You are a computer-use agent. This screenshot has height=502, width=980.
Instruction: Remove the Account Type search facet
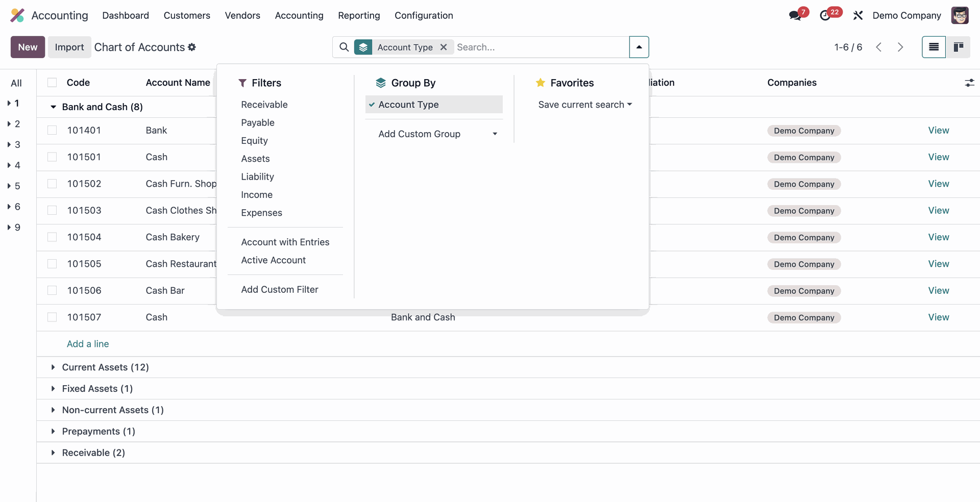coord(444,47)
